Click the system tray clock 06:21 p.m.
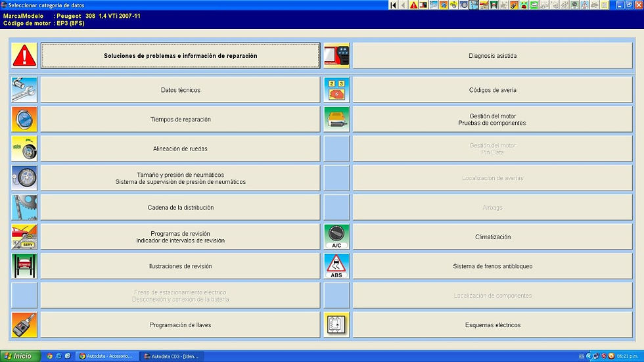644x362 pixels. (627, 356)
